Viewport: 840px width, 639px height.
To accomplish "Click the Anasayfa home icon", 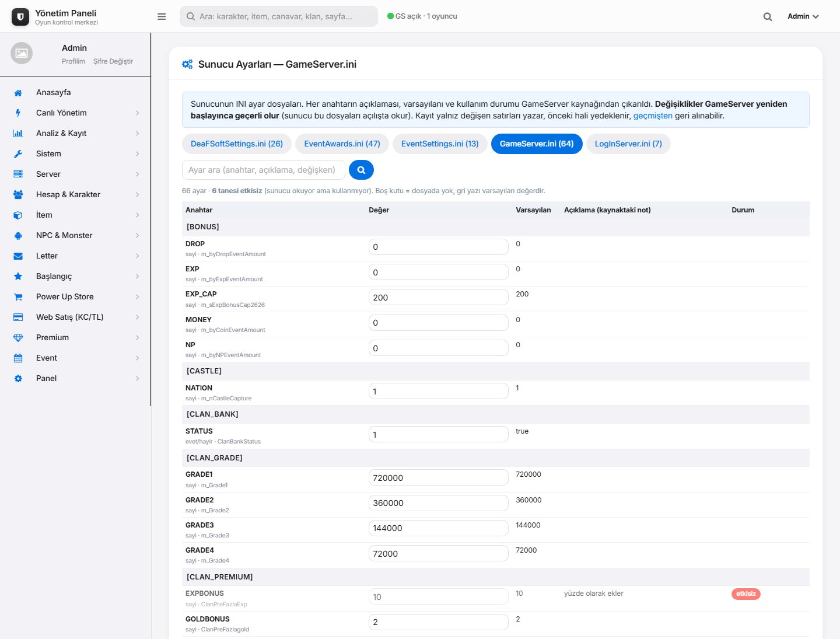I will click(18, 93).
